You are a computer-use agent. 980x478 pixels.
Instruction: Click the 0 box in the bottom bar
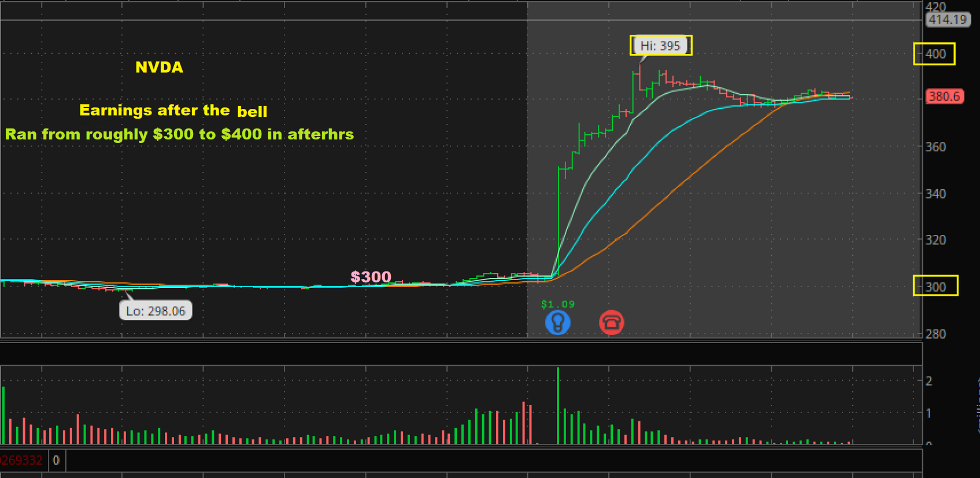click(56, 461)
